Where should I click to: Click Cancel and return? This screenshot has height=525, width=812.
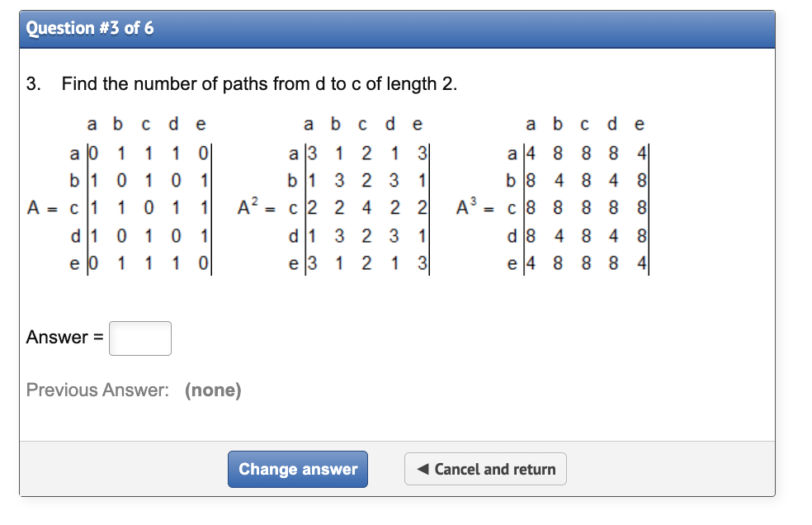coord(485,469)
